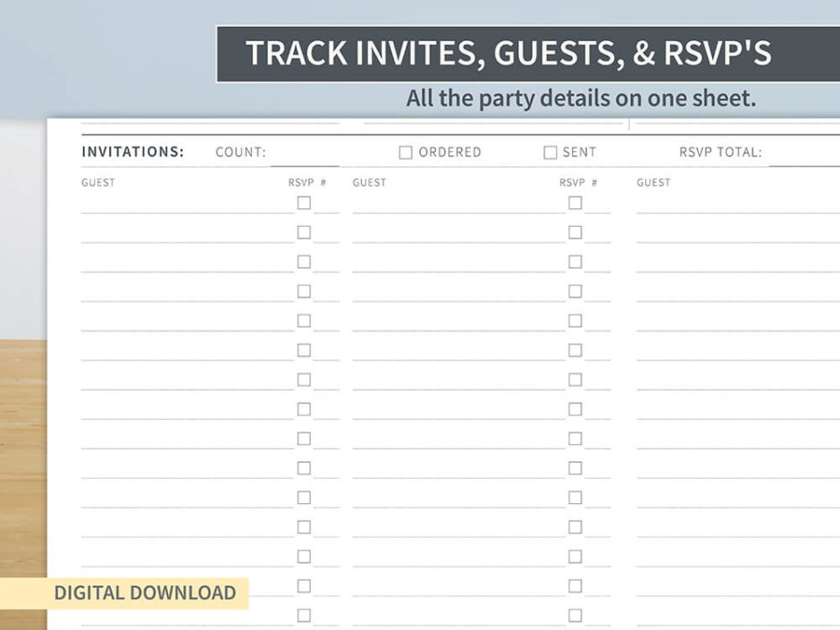Tick last RSVP checkbox in first column

point(304,615)
